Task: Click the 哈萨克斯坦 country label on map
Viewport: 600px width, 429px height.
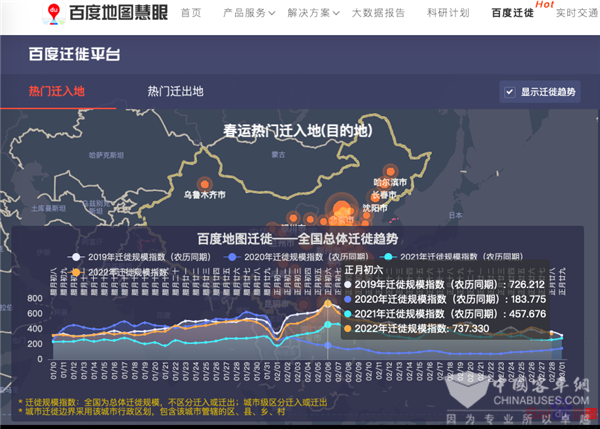Action: point(106,155)
